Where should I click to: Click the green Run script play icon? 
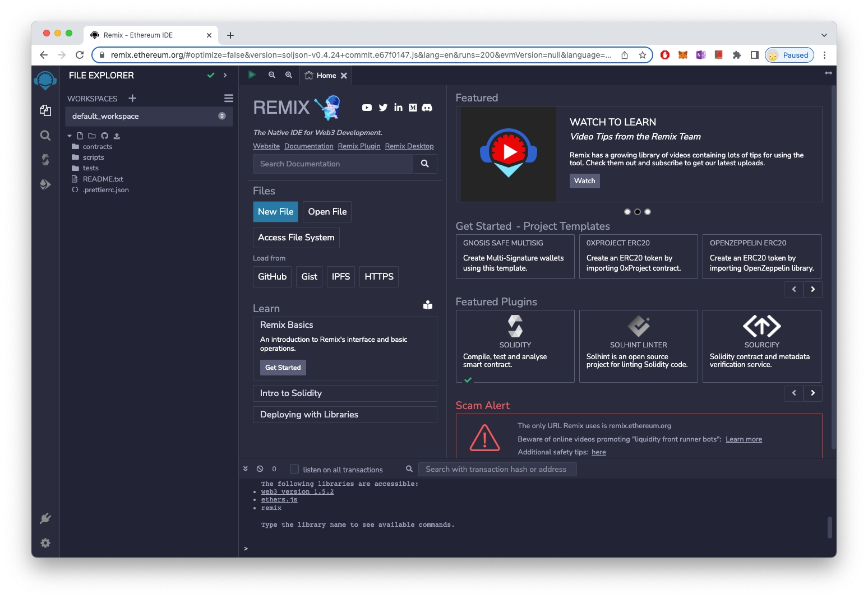click(252, 75)
